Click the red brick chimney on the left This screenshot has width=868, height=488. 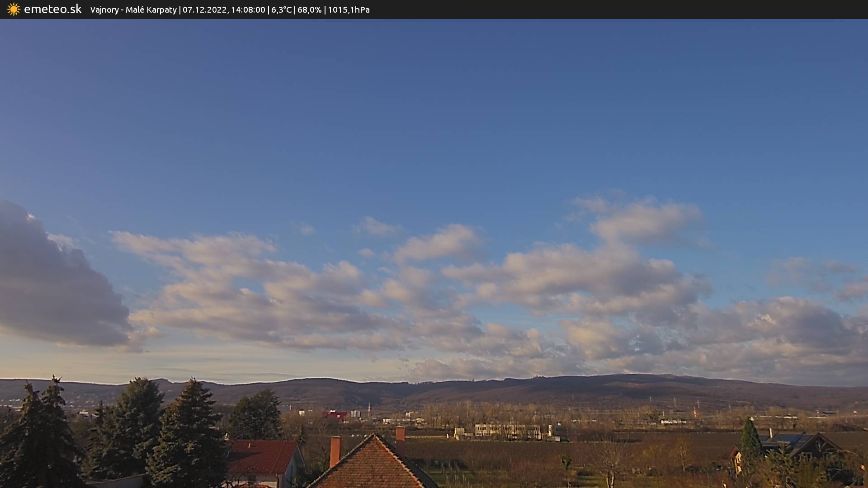pyautogui.click(x=335, y=451)
